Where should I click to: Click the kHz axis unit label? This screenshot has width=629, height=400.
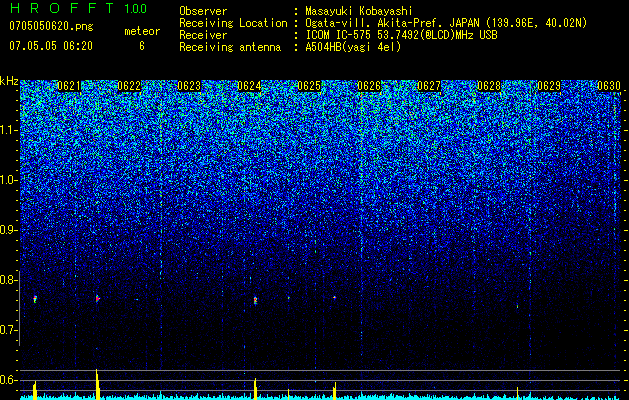(9, 81)
